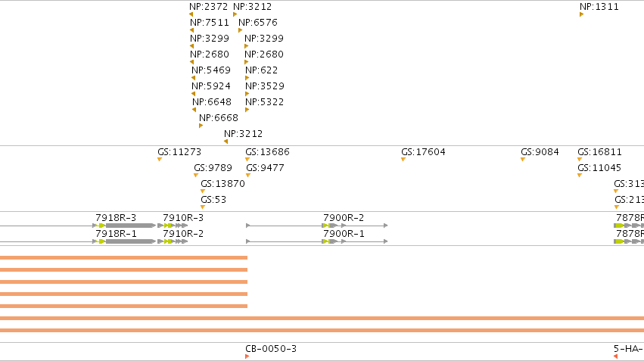Click the NP:3299 label with right-pointing arrow
The height and width of the screenshot is (361, 644).
click(x=264, y=38)
